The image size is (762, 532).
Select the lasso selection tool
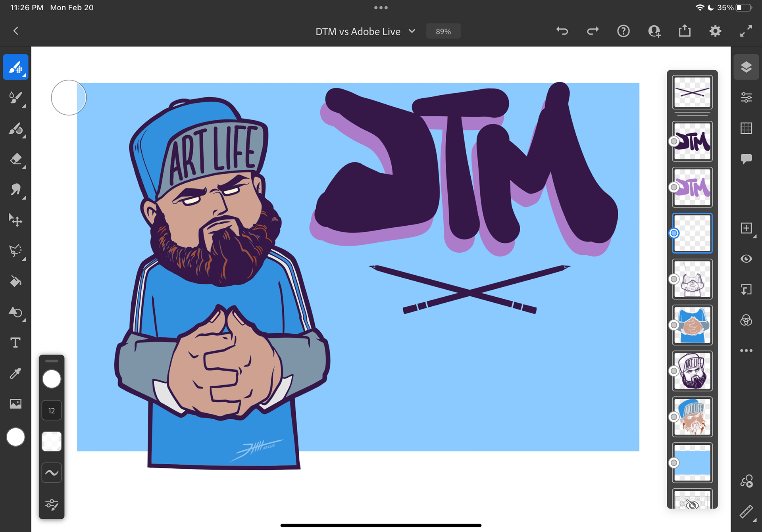pos(15,251)
